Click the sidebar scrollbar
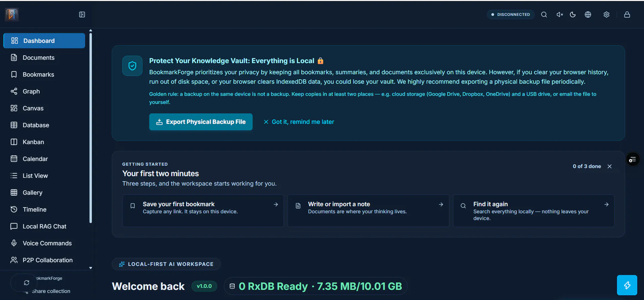The image size is (644, 300). point(91,128)
